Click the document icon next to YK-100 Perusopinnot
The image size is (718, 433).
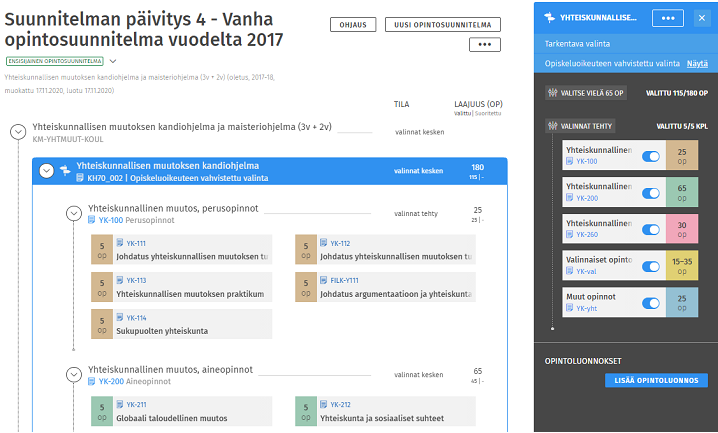92,220
